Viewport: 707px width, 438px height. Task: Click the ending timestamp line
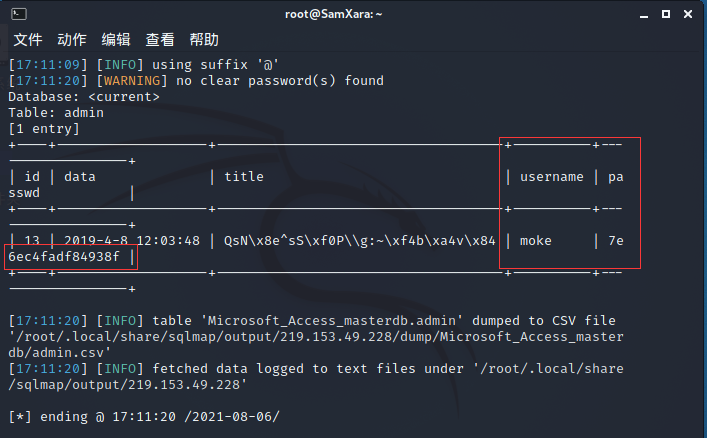point(144,417)
